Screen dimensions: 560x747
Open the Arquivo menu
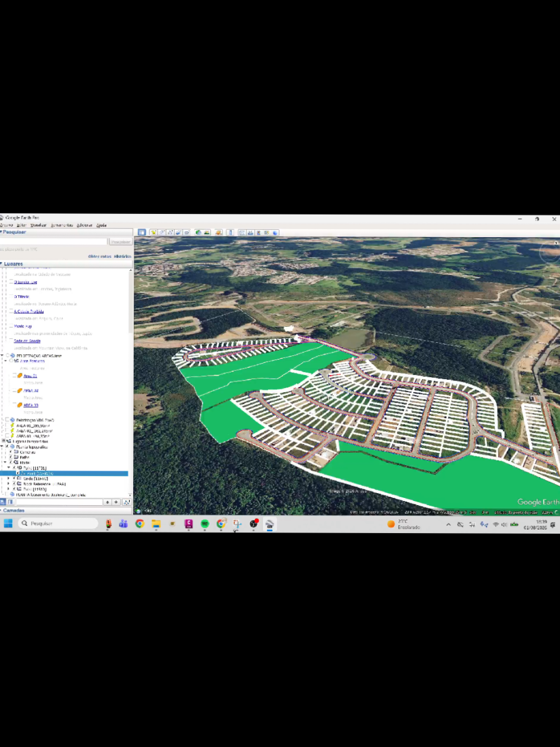point(7,225)
